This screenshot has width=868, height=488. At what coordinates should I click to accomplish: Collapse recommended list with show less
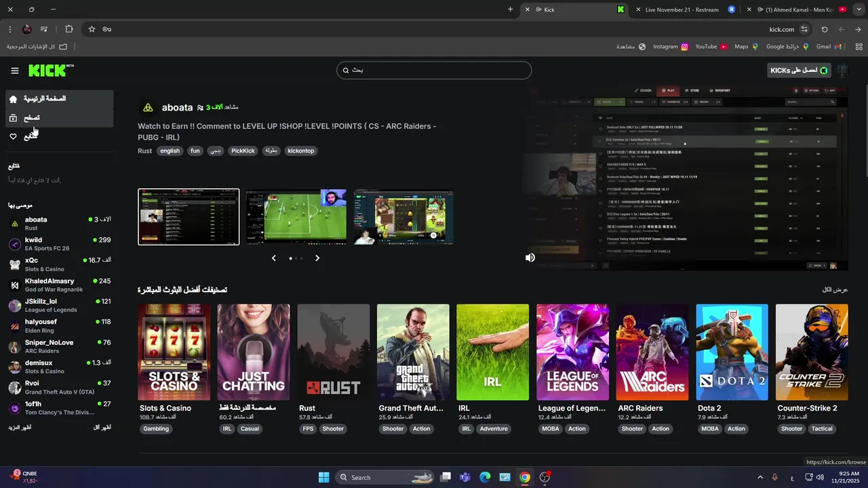[x=102, y=428]
